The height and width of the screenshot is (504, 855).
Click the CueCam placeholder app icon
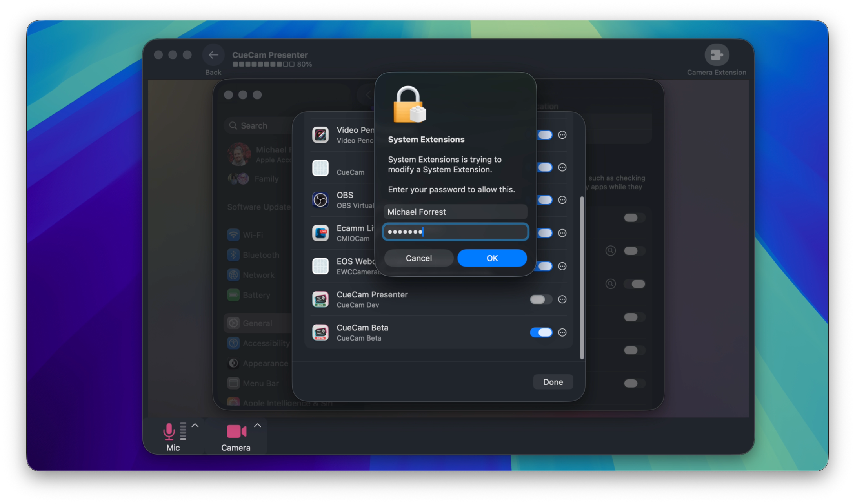[x=320, y=168]
